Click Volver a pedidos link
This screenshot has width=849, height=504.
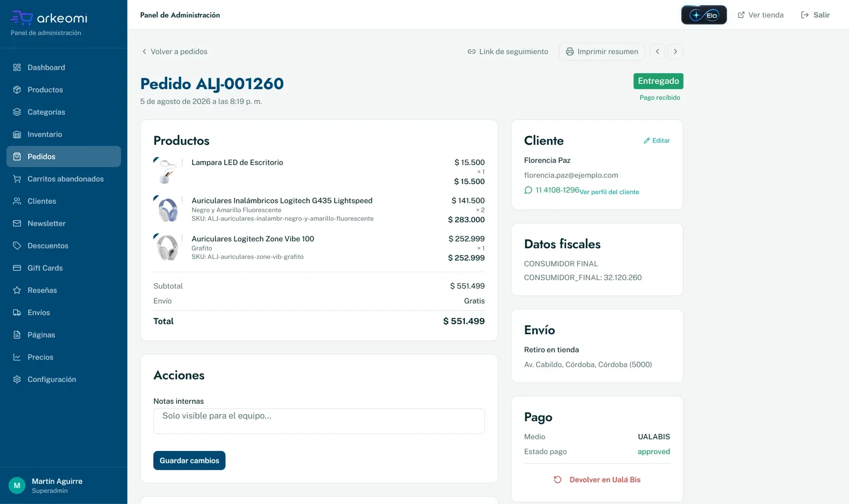(x=174, y=51)
